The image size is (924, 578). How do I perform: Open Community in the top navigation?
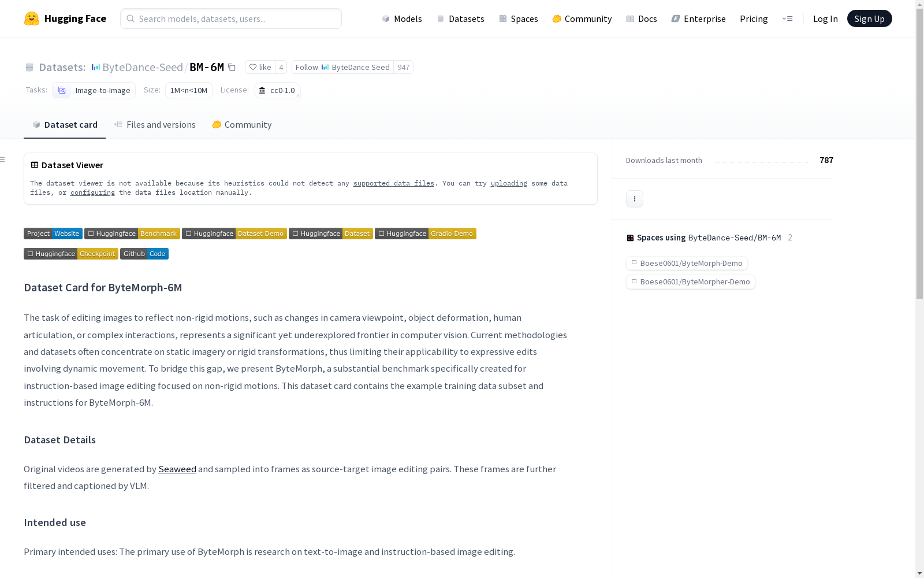click(582, 18)
